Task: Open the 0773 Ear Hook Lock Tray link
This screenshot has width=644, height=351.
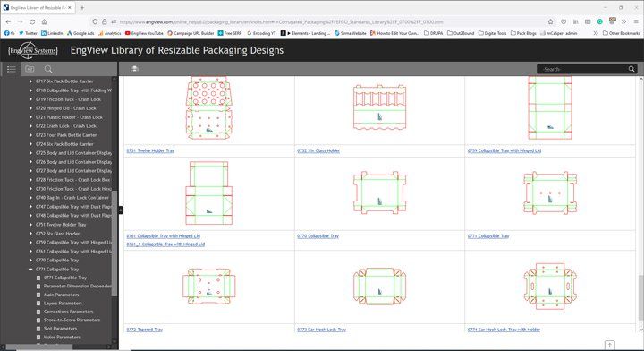Action: (x=322, y=330)
